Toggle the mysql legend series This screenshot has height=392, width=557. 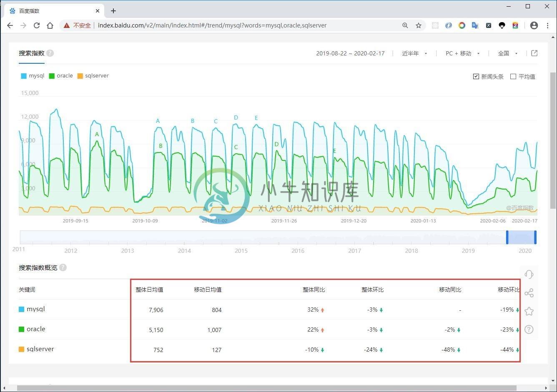pos(33,76)
